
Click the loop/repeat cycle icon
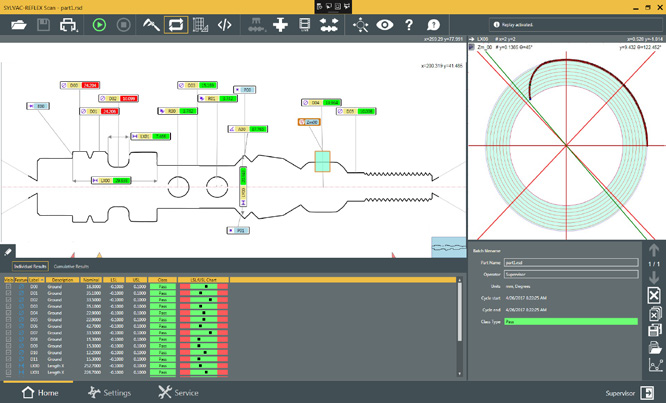click(x=175, y=24)
